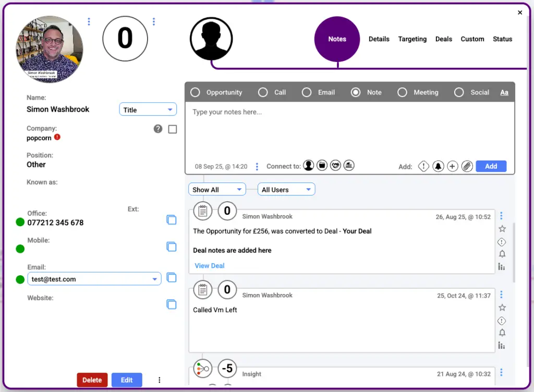Expand the Show All filter dropdown
Viewport: 534px width, 392px height.
(x=217, y=189)
